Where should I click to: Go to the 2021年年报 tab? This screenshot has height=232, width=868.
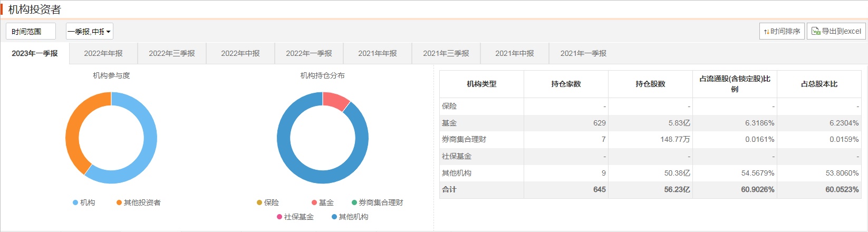click(378, 53)
